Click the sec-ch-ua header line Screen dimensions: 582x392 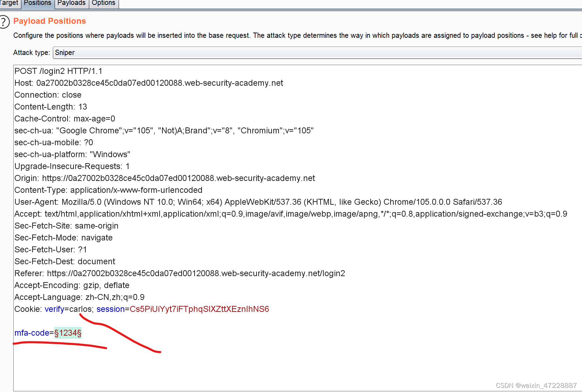point(164,131)
